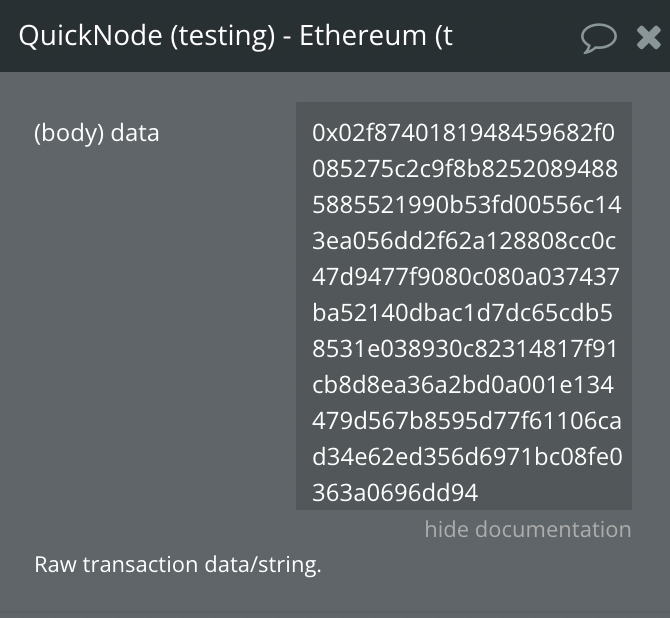The height and width of the screenshot is (618, 670).
Task: Place cursor on line starting cb8d8ea3
Action: [x=463, y=385]
